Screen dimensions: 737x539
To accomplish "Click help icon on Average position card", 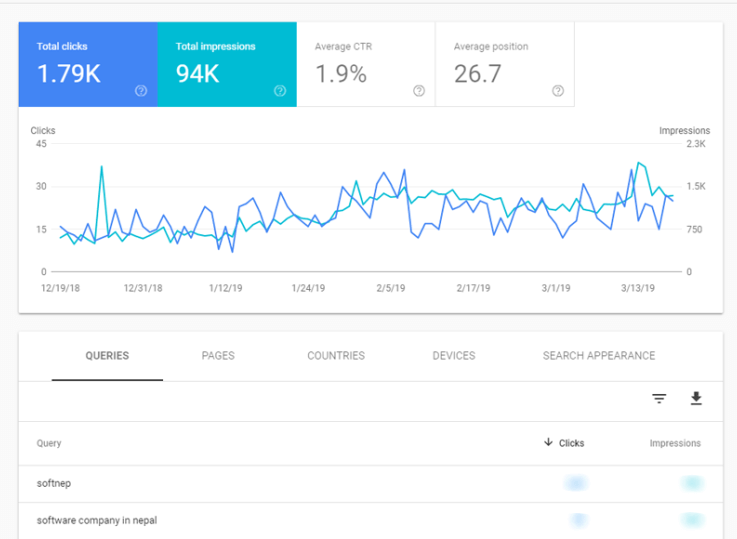I will (x=558, y=91).
